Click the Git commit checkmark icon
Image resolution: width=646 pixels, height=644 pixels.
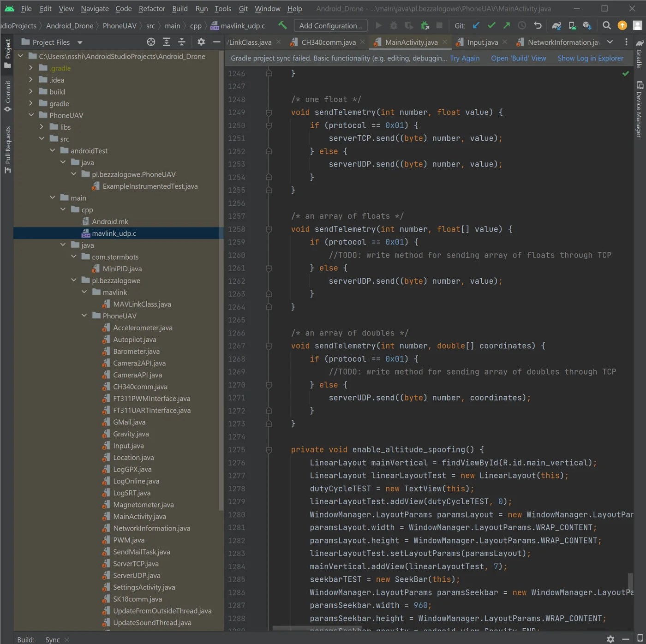[491, 25]
